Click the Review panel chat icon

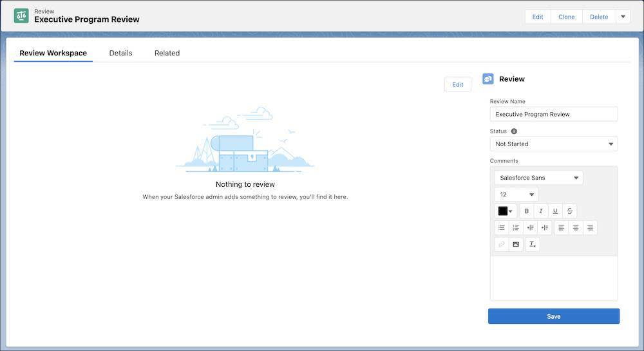click(488, 79)
